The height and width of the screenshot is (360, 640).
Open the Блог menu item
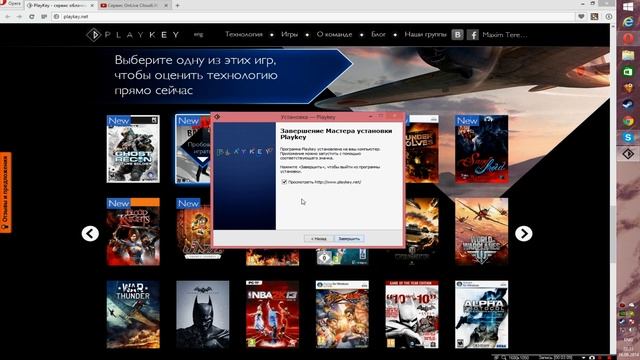click(x=378, y=35)
